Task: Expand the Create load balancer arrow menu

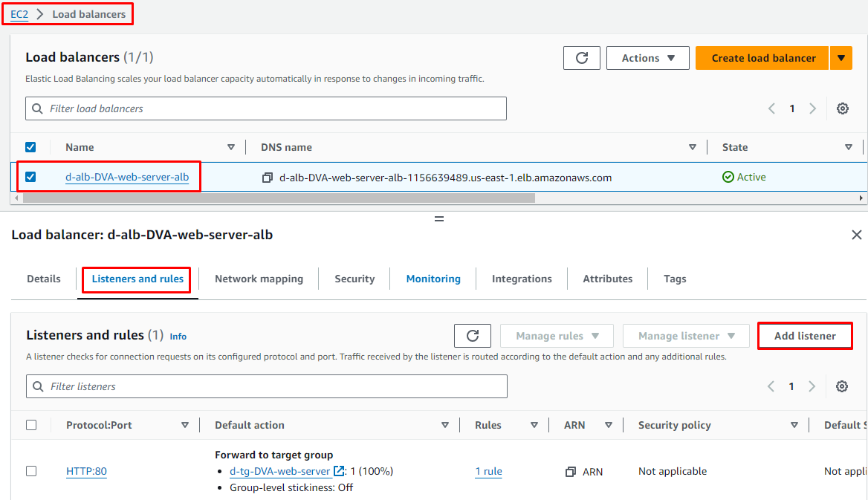Action: pyautogui.click(x=841, y=58)
